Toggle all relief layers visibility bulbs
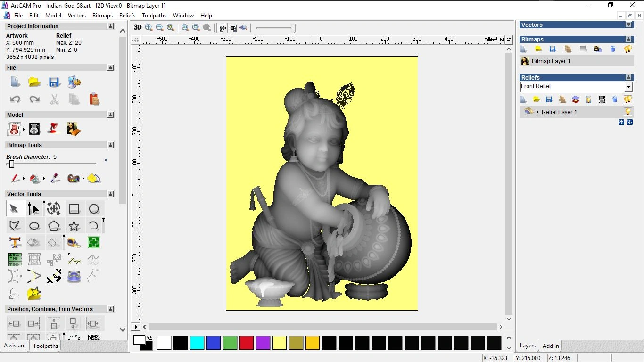644x362 pixels. pyautogui.click(x=627, y=99)
